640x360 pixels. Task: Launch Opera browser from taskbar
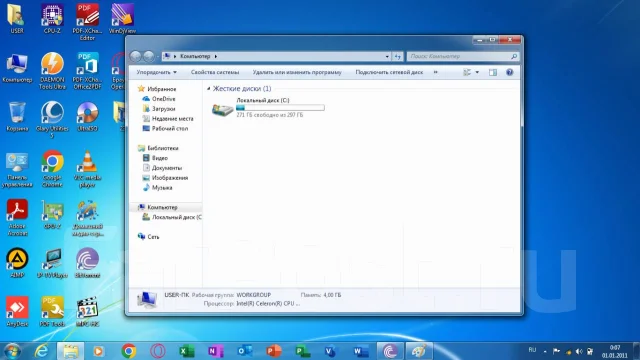coord(158,351)
